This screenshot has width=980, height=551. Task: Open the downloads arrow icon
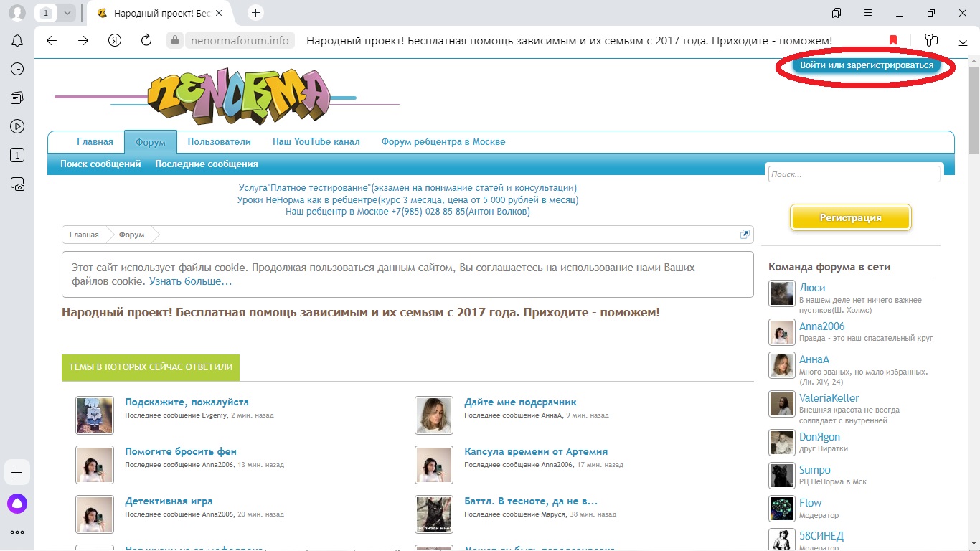(x=963, y=41)
